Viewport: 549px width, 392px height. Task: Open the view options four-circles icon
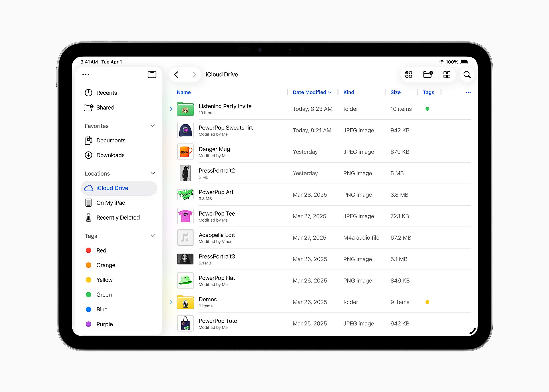tap(409, 75)
